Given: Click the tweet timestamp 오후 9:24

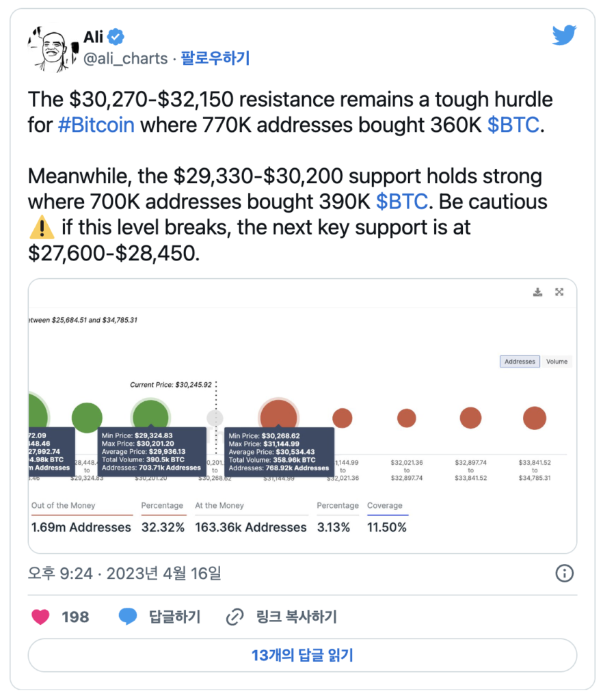Looking at the screenshot, I should 60,574.
